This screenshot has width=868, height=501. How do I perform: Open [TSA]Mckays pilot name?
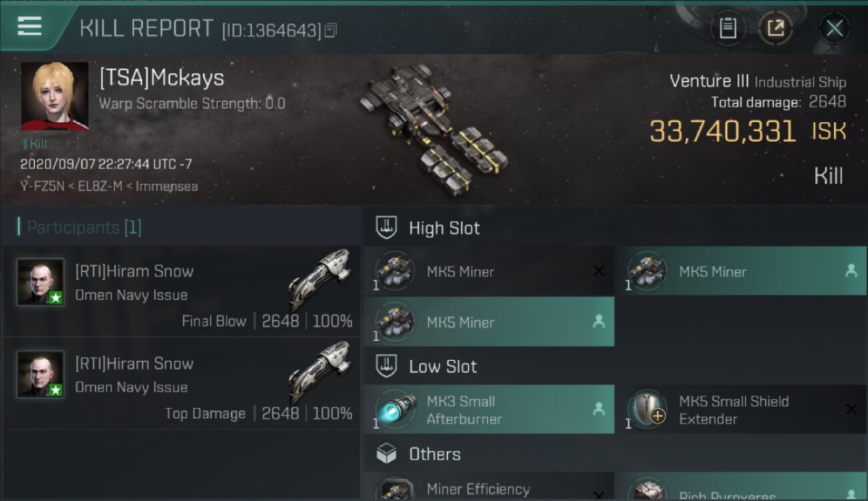point(162,78)
